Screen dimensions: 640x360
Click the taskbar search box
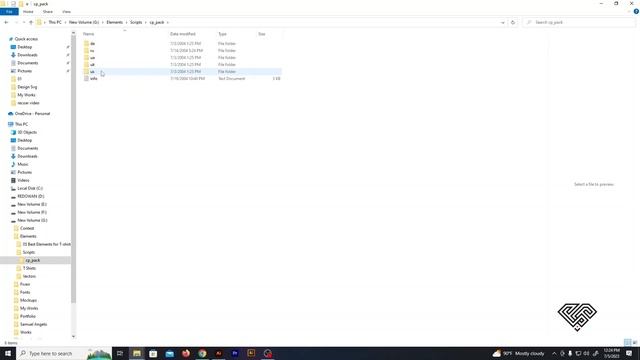64,353
